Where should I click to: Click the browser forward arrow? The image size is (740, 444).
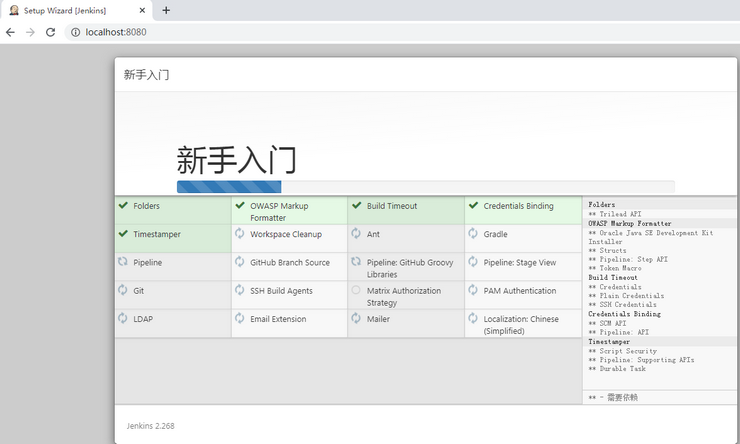click(30, 32)
